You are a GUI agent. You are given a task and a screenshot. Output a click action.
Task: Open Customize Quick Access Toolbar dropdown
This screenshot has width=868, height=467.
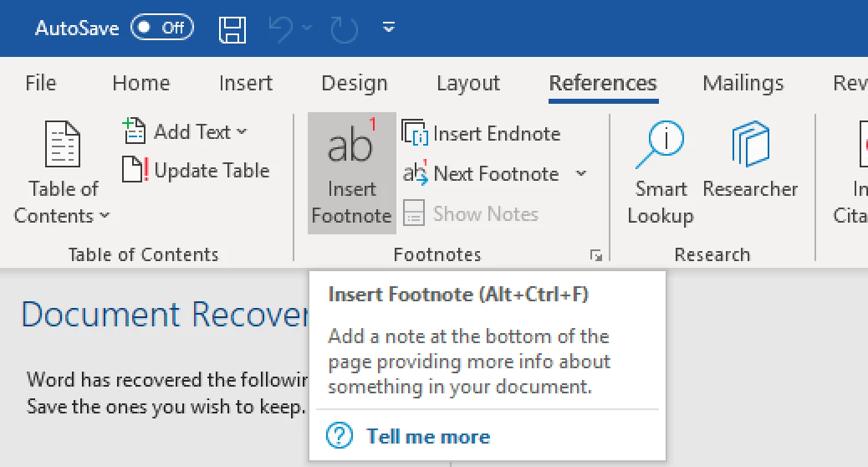(388, 28)
